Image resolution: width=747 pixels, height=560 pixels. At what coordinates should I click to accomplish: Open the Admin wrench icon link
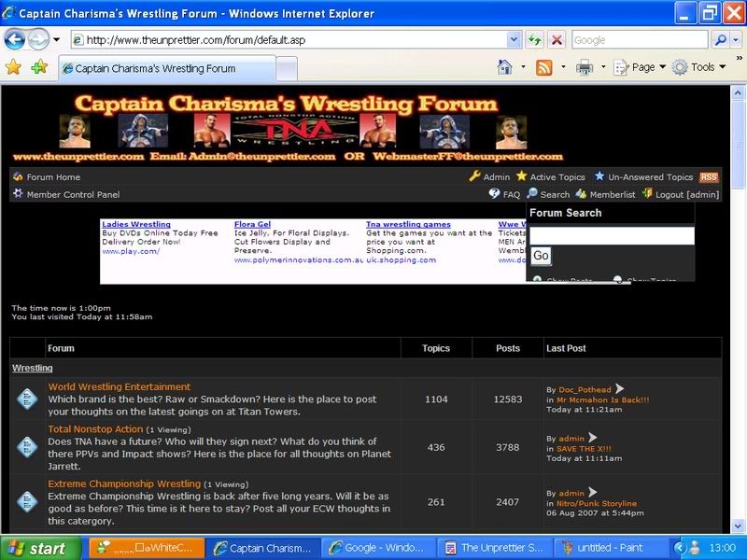pyautogui.click(x=475, y=176)
